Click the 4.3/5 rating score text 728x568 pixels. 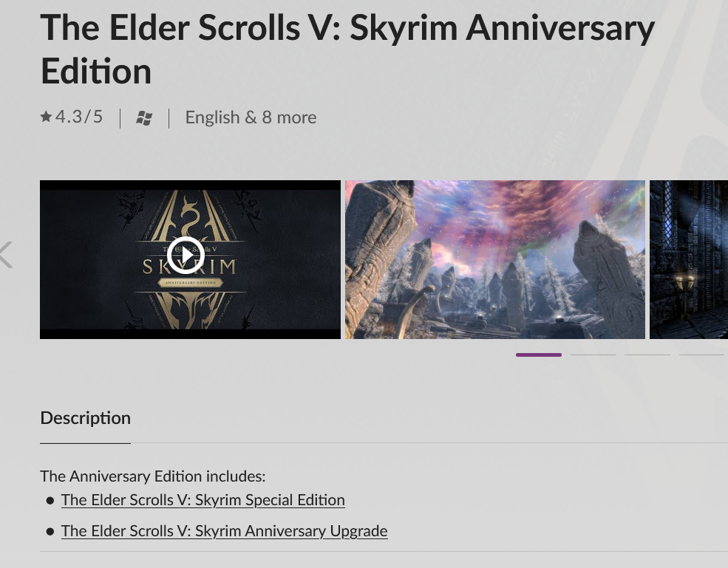79,117
